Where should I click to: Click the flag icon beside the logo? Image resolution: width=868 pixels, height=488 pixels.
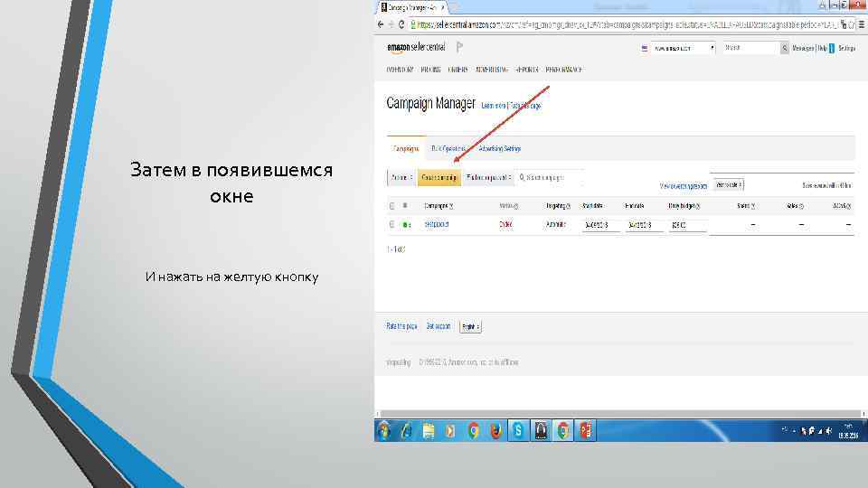coord(459,48)
